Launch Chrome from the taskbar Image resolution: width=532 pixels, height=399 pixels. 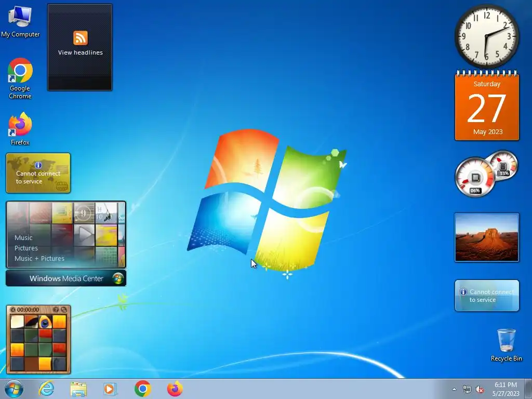[x=143, y=389]
